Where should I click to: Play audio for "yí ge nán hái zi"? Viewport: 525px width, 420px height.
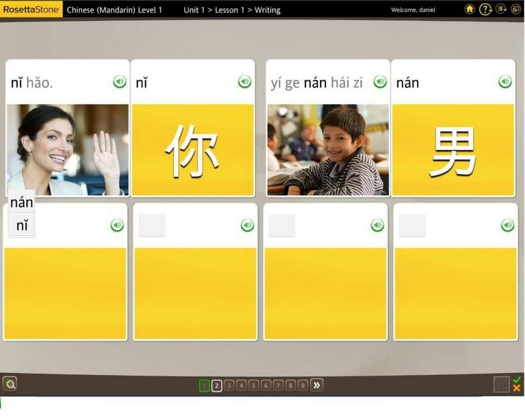point(380,81)
